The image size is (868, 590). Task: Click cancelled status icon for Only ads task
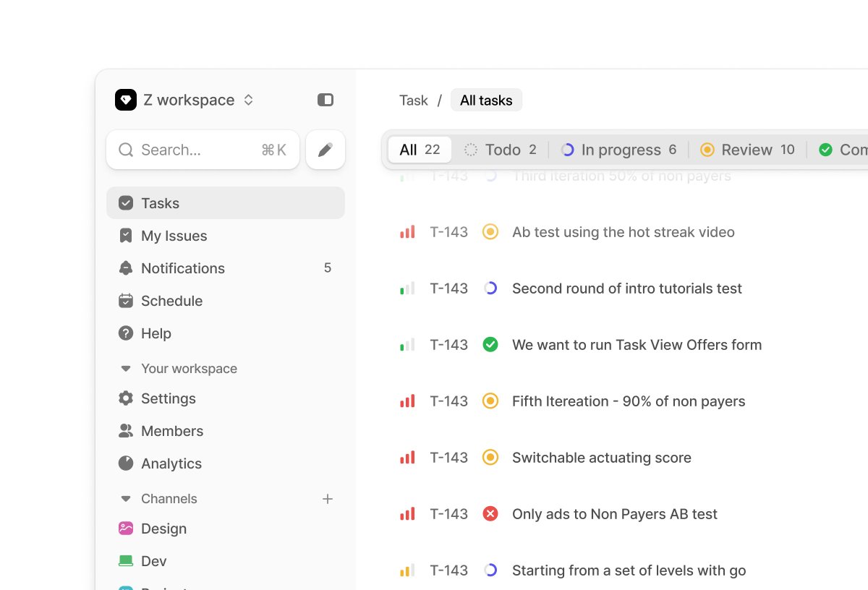490,514
